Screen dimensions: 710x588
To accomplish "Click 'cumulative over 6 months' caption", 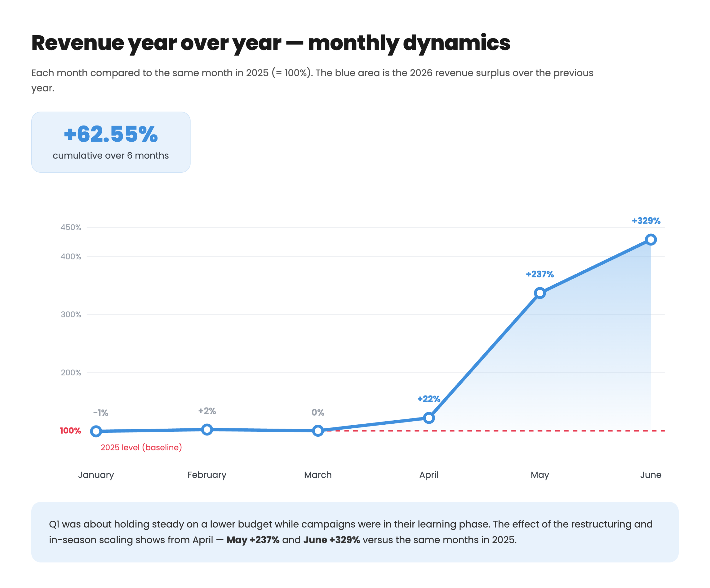I will [111, 156].
